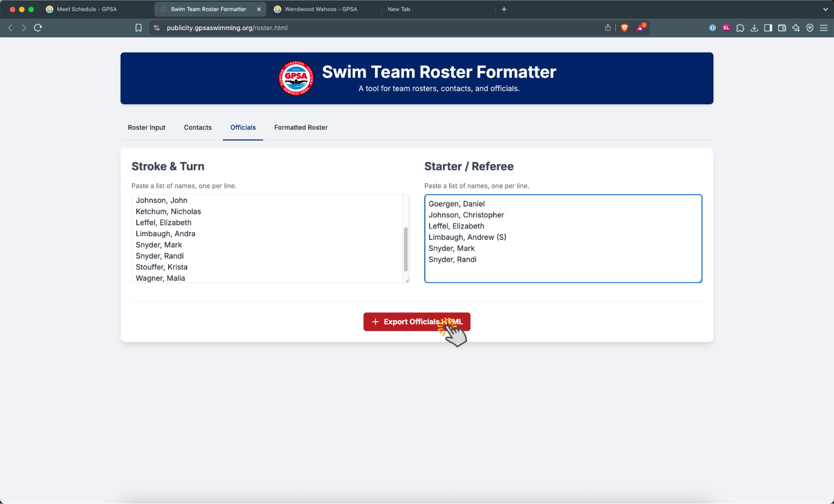The width and height of the screenshot is (834, 504).
Task: Toggle the browser sidebar panel icon
Action: 768,28
